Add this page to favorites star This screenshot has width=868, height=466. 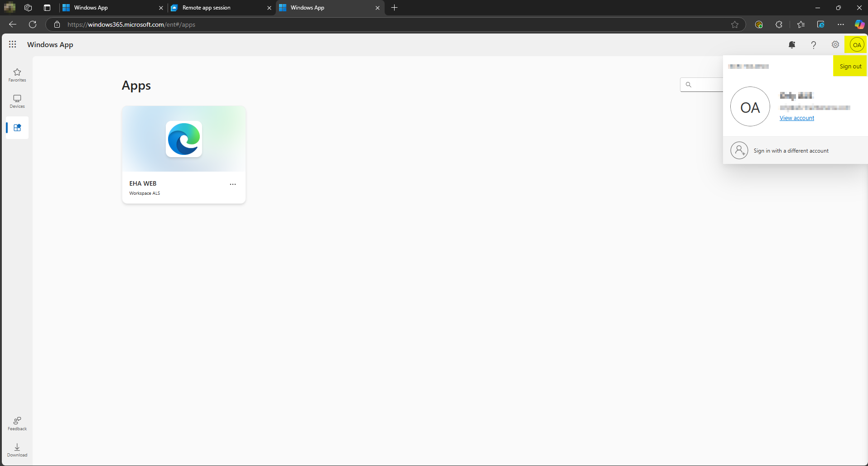click(735, 24)
